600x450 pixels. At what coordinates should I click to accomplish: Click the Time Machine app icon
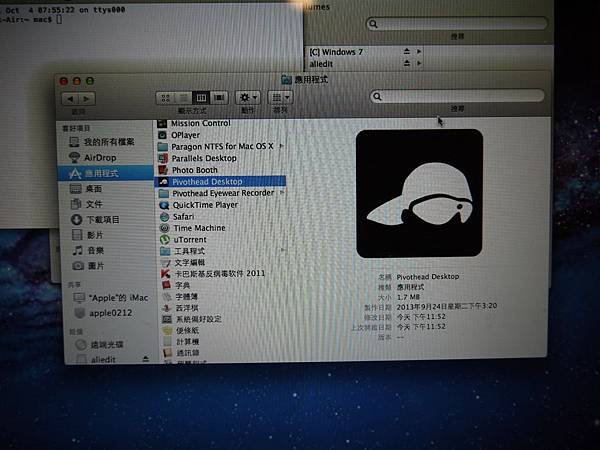pos(165,228)
